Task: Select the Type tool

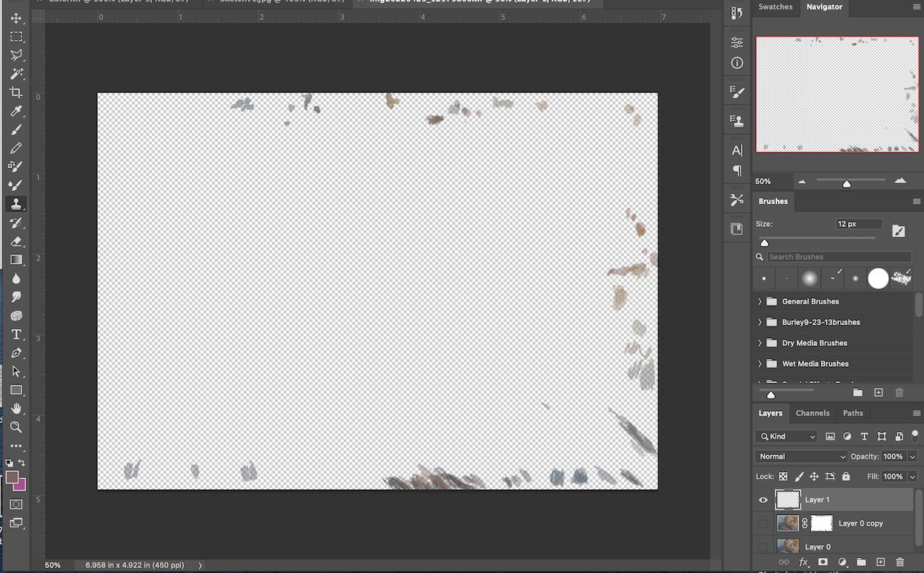Action: [16, 334]
